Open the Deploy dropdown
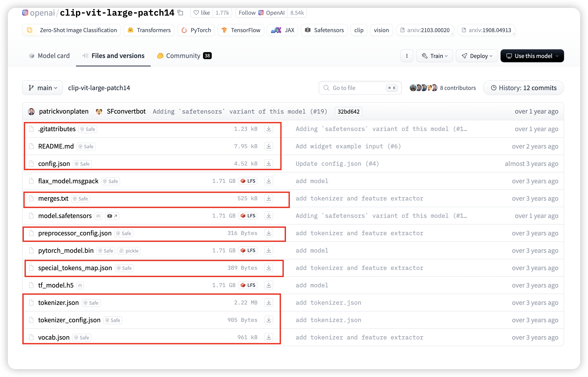588x377 pixels. (476, 56)
